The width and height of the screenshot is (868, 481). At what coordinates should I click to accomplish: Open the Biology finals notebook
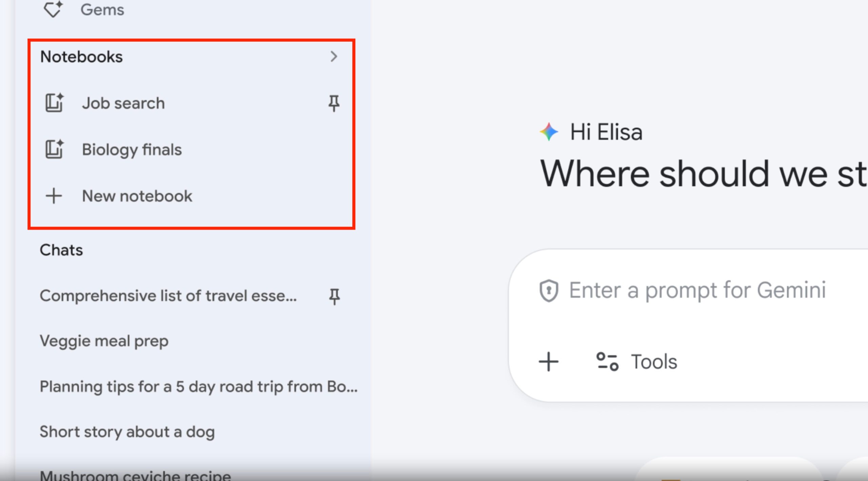132,150
